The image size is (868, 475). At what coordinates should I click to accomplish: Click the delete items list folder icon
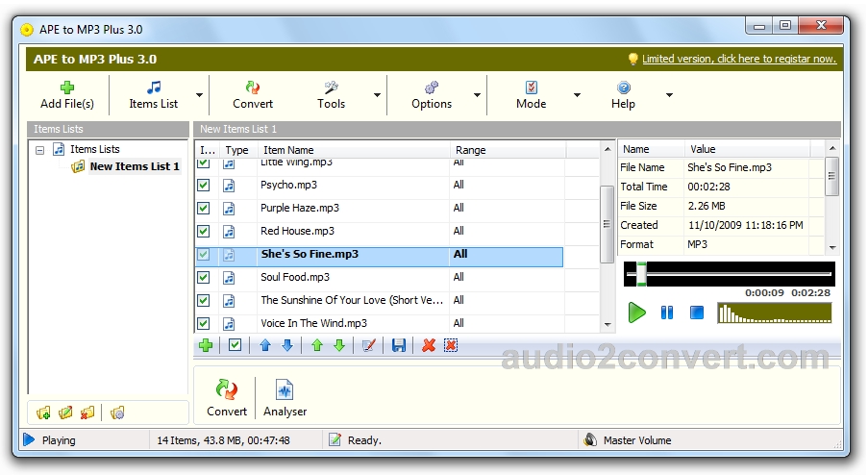pyautogui.click(x=87, y=413)
